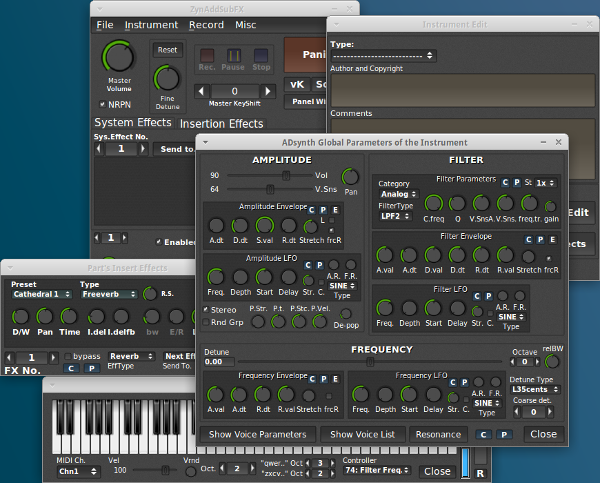Click the Freeverb Time knob
The width and height of the screenshot is (600, 483).
(69, 317)
